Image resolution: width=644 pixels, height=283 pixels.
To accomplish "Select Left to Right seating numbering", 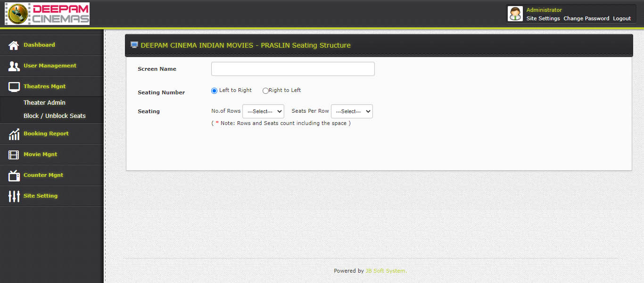I will pyautogui.click(x=214, y=91).
